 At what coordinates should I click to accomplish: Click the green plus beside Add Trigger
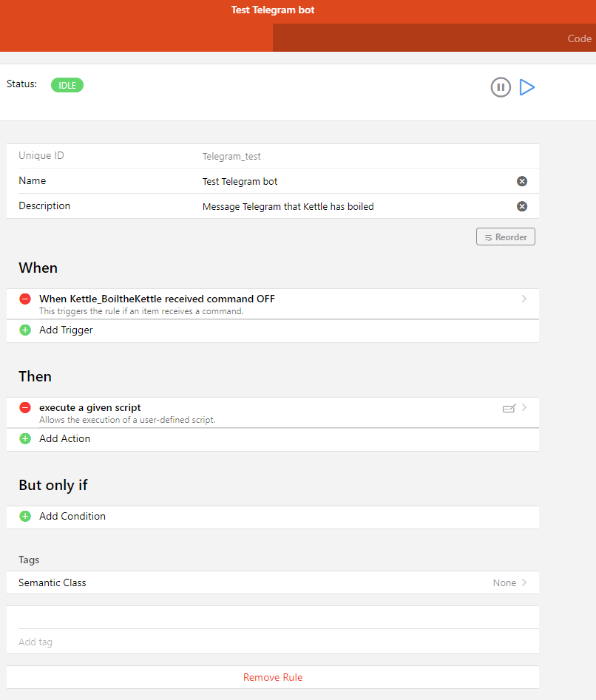click(x=25, y=330)
